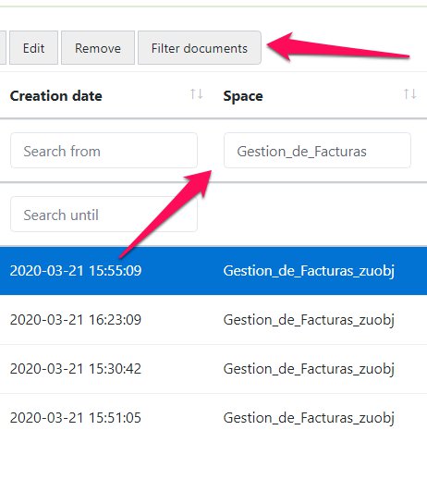
Task: Sort by Creation date using sort arrows
Action: click(196, 94)
